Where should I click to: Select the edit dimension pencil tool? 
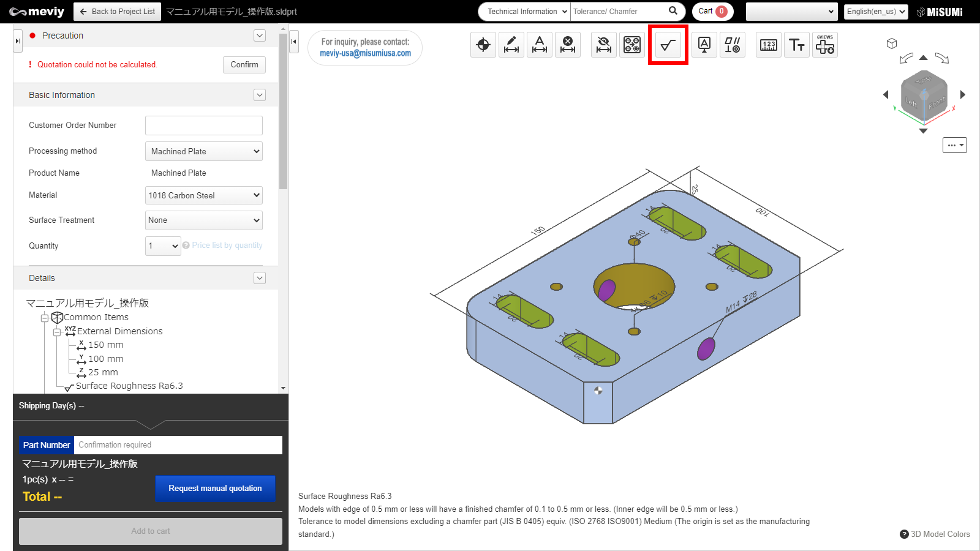pos(511,45)
